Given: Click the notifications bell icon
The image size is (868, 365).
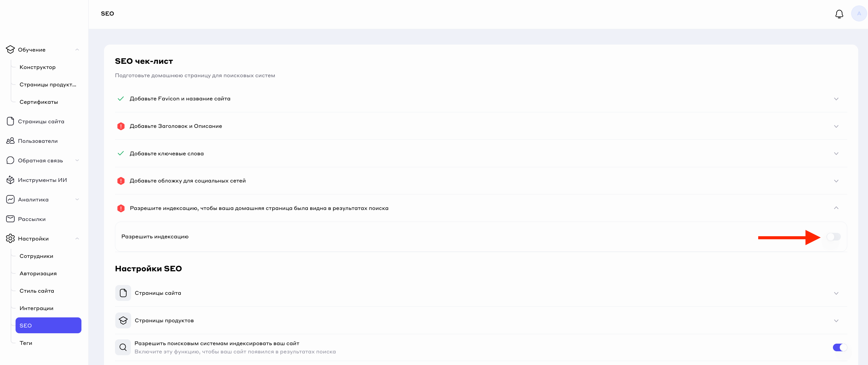Looking at the screenshot, I should [x=839, y=14].
